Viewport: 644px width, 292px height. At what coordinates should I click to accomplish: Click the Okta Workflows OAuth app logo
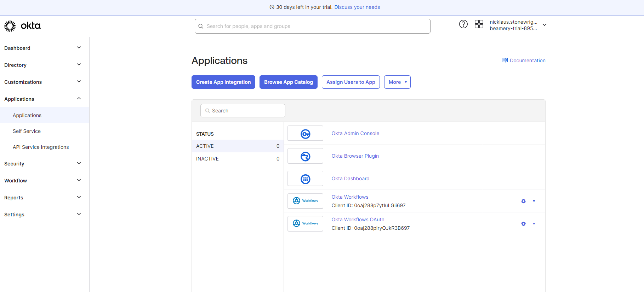(x=305, y=223)
